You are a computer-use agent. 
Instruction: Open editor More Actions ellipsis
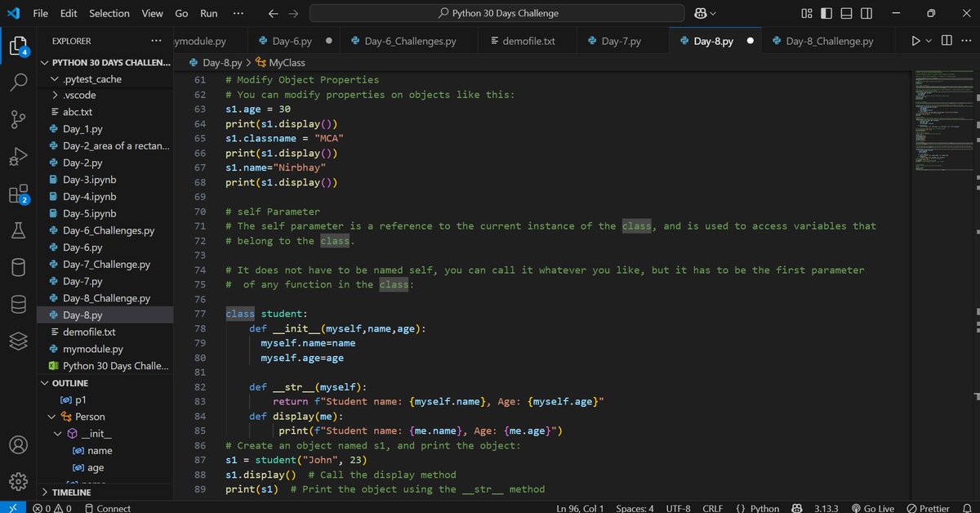click(966, 41)
